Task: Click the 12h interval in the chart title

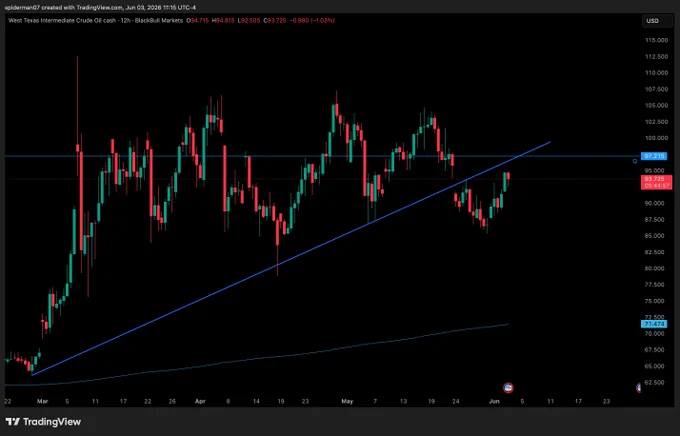Action: pos(124,20)
